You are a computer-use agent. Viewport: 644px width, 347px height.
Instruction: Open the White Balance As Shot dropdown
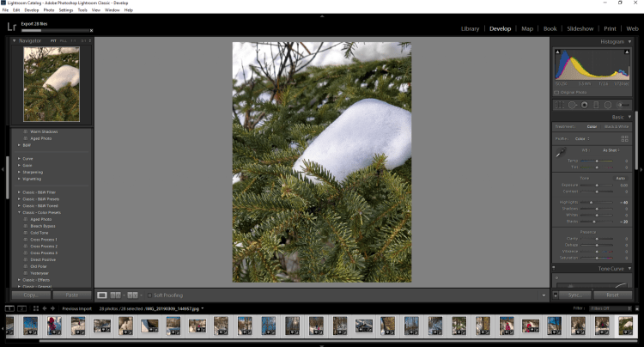pos(611,149)
